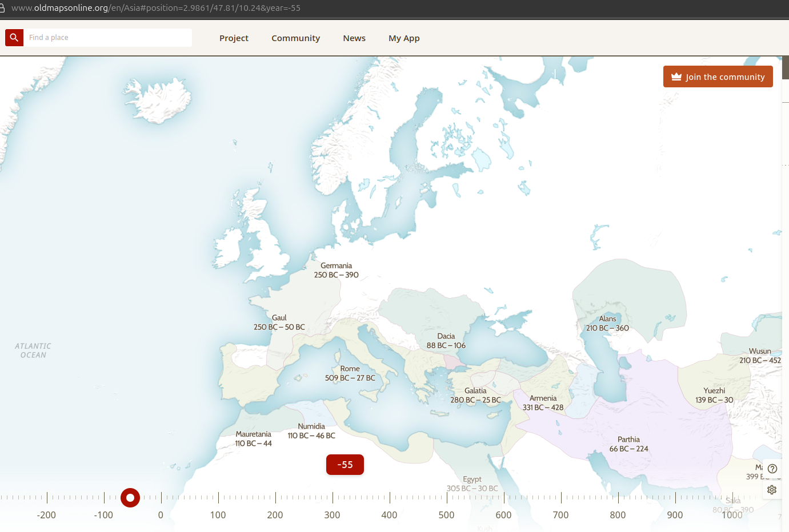Open the map settings gear icon
This screenshot has width=789, height=532.
tap(772, 490)
